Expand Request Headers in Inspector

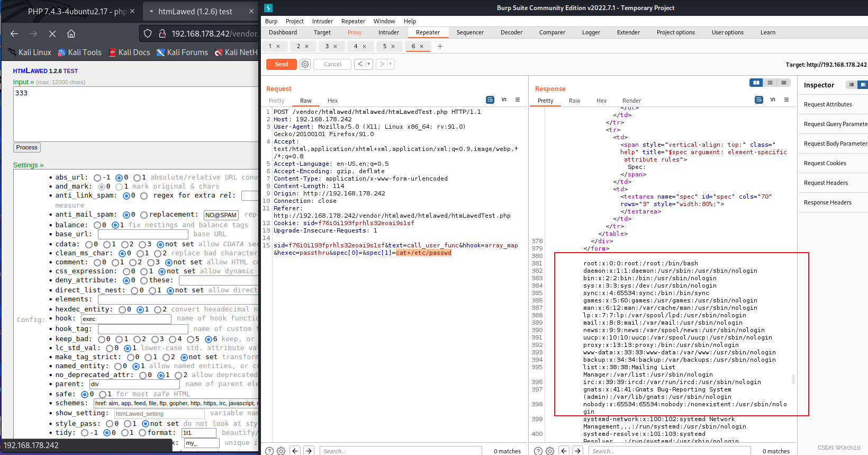pyautogui.click(x=833, y=183)
